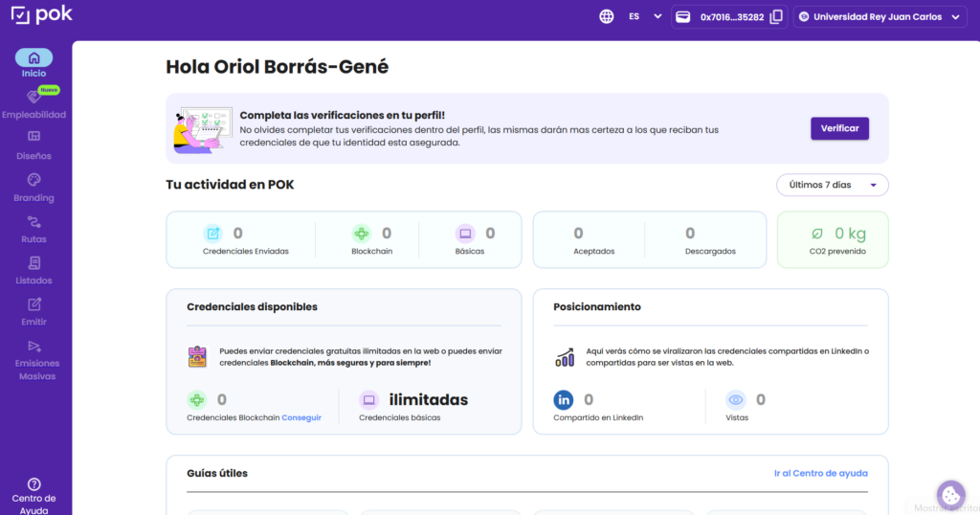Open Emisiones Masivas from sidebar
The image size is (980, 515).
(33, 346)
